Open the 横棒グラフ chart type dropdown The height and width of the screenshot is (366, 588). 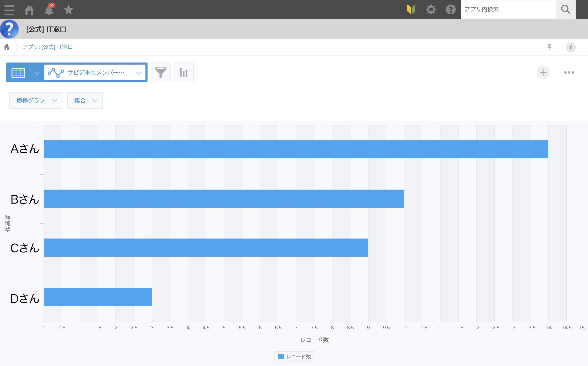(36, 100)
